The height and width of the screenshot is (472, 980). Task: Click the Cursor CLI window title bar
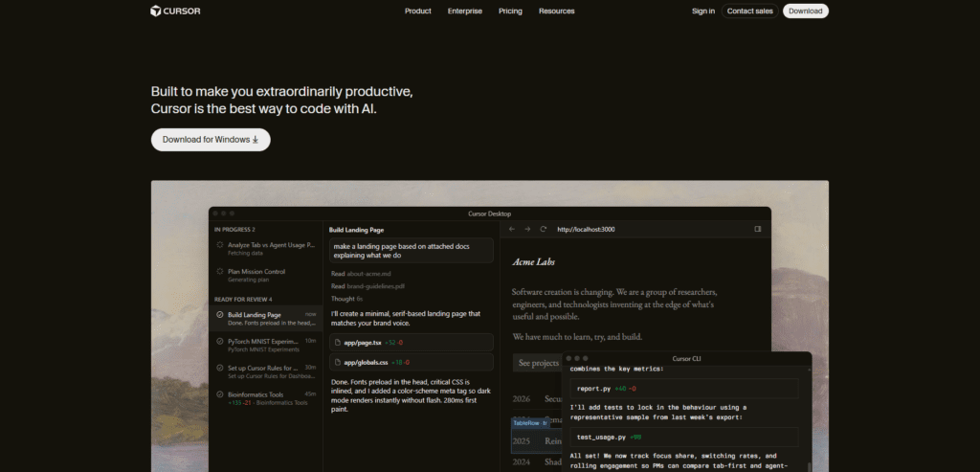687,359
